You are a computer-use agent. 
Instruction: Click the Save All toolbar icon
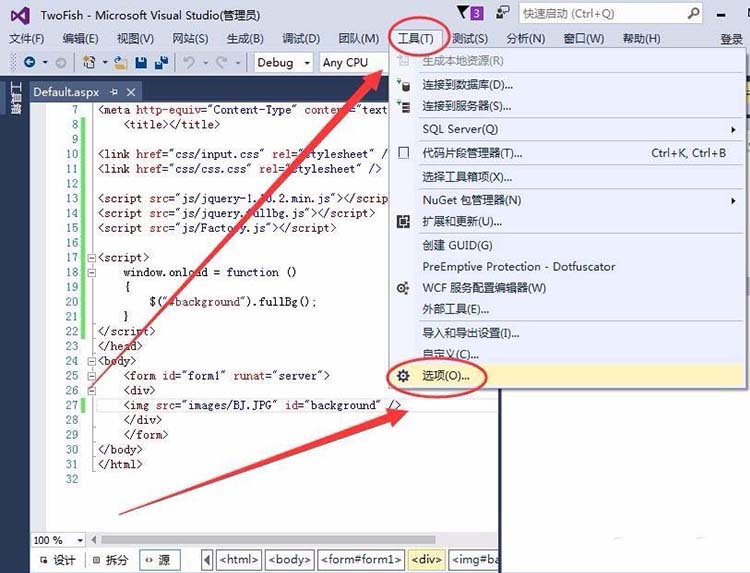162,62
